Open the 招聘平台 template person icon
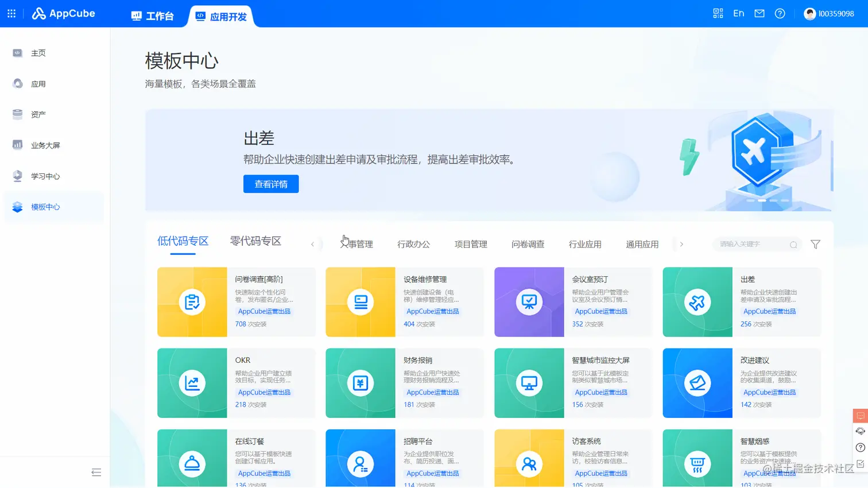 361,464
